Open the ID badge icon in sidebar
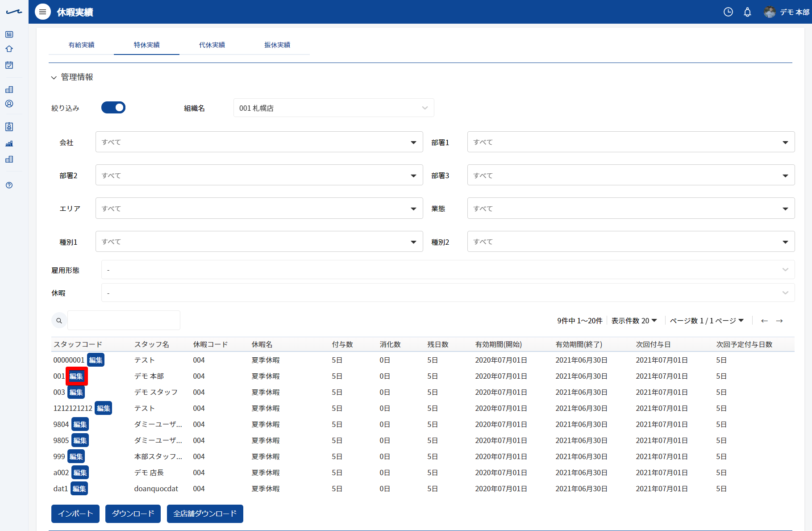812x531 pixels. 9,127
